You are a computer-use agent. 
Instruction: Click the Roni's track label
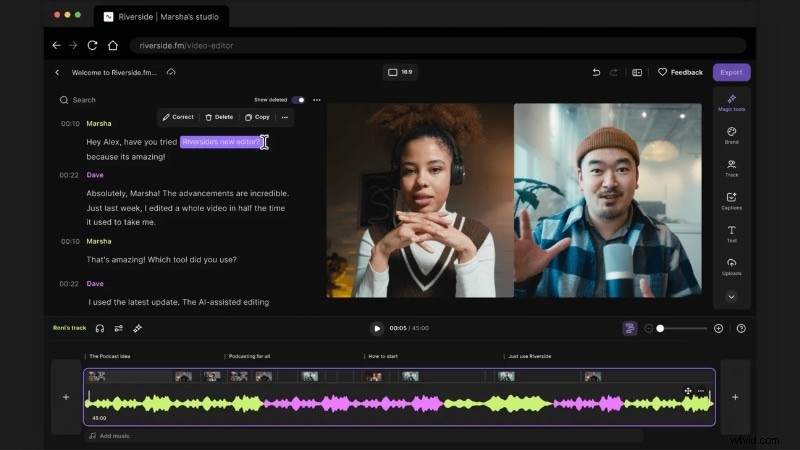[69, 328]
